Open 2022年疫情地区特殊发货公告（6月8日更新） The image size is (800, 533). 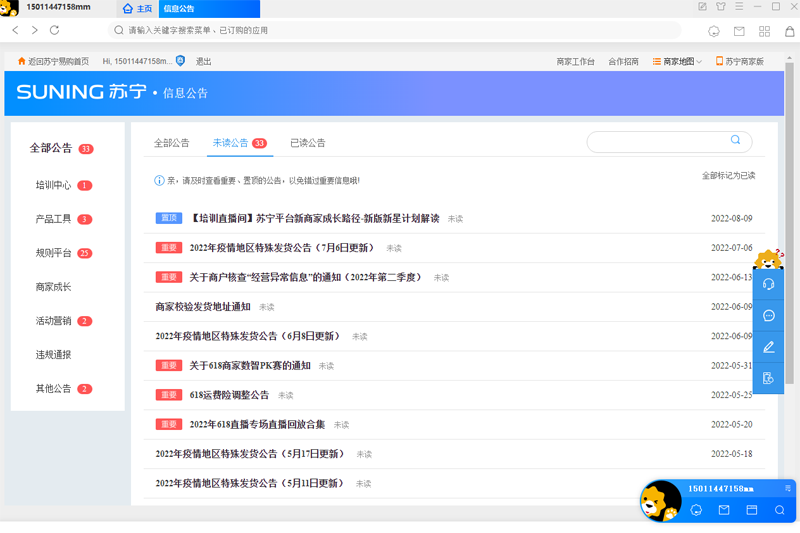(x=247, y=336)
